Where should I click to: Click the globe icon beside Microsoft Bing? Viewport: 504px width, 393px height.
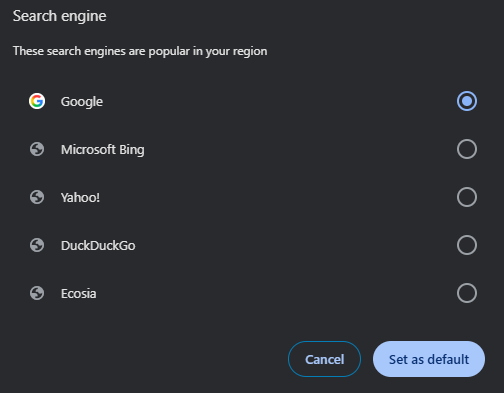(37, 149)
